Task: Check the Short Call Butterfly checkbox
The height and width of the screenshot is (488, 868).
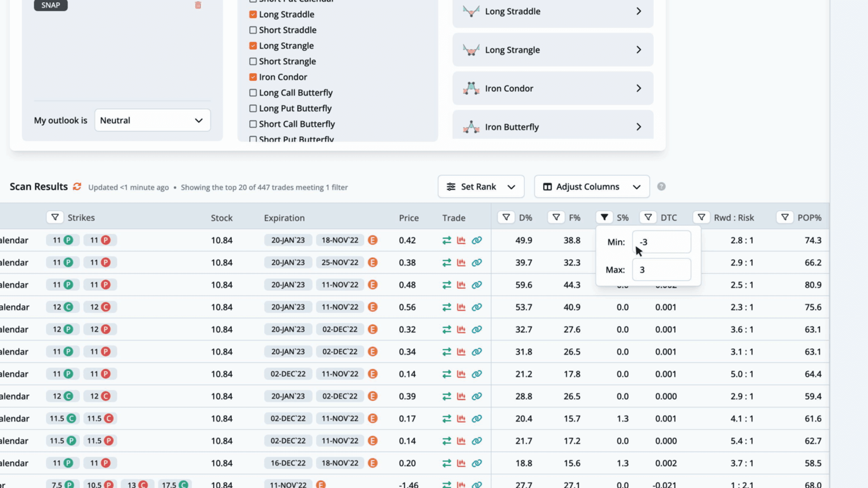Action: pos(253,124)
